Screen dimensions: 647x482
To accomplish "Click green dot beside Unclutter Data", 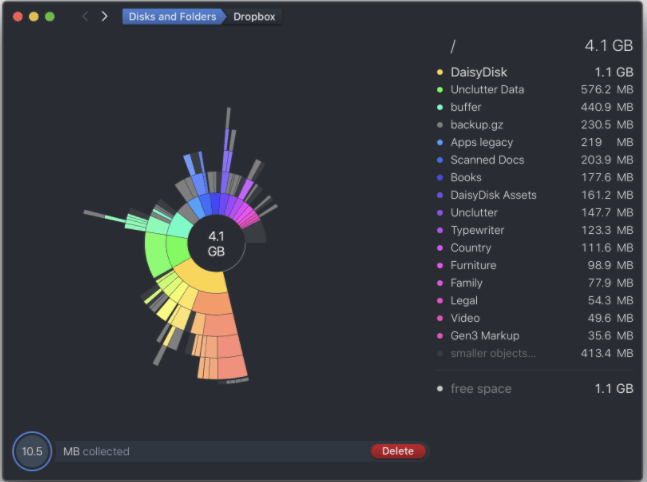I will [440, 90].
